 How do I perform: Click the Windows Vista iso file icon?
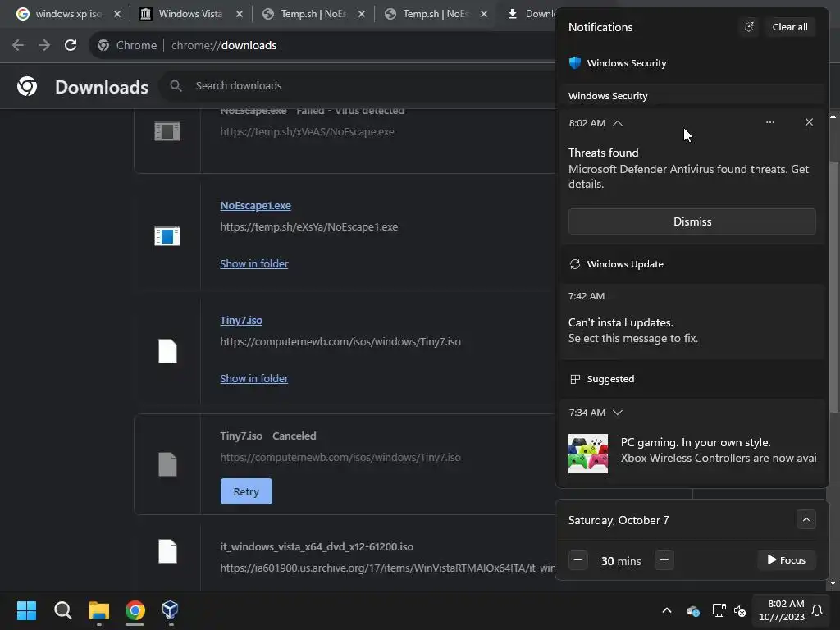(x=167, y=551)
